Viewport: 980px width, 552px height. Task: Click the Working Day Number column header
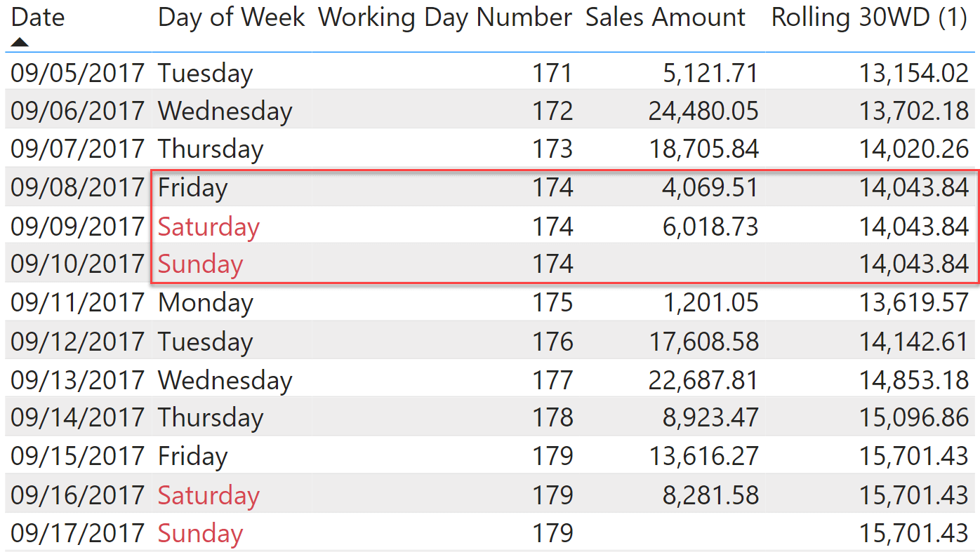point(445,18)
